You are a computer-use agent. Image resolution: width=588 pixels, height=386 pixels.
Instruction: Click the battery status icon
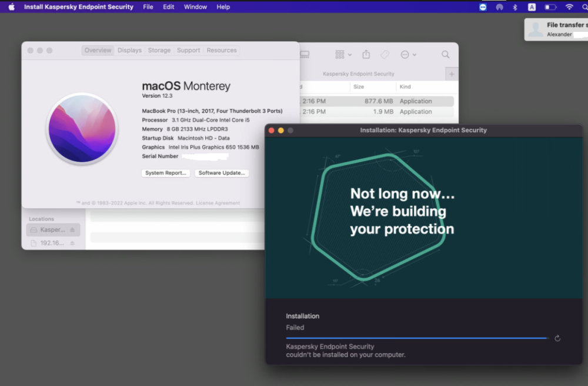click(x=550, y=6)
